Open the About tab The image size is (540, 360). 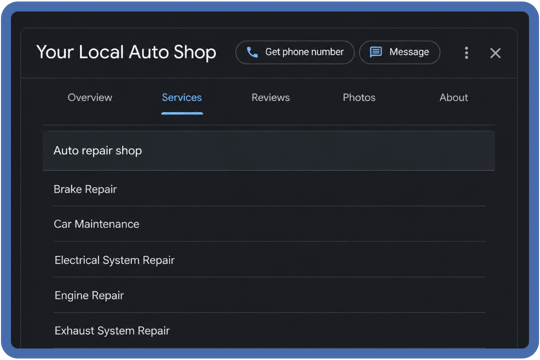click(x=454, y=97)
